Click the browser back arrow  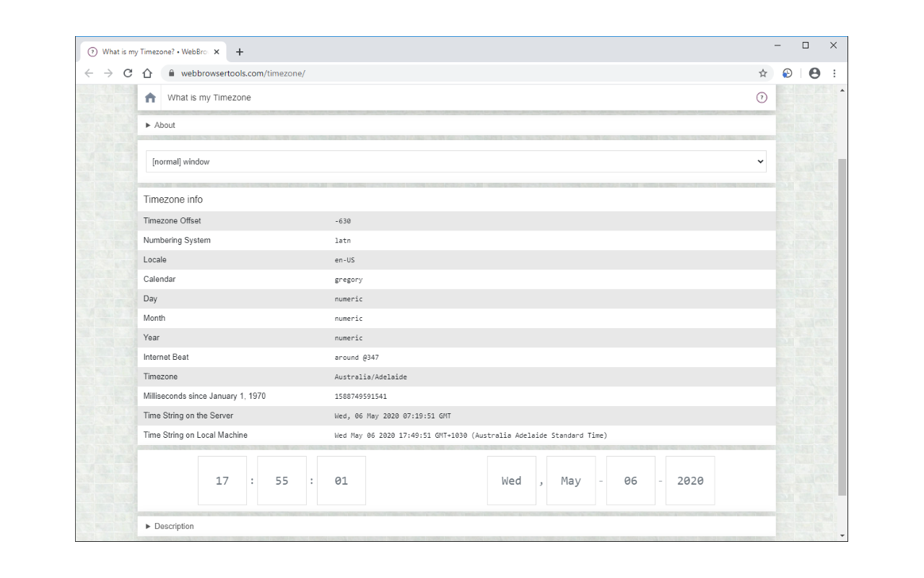click(x=89, y=73)
